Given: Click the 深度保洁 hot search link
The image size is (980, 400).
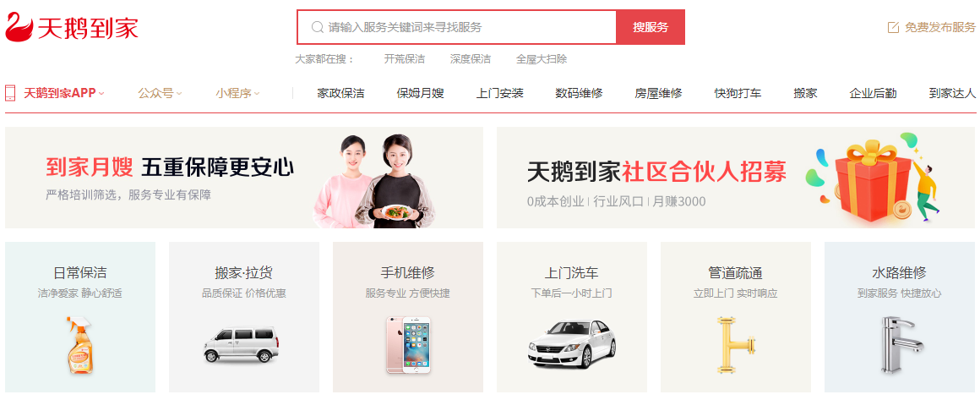Looking at the screenshot, I should [470, 59].
